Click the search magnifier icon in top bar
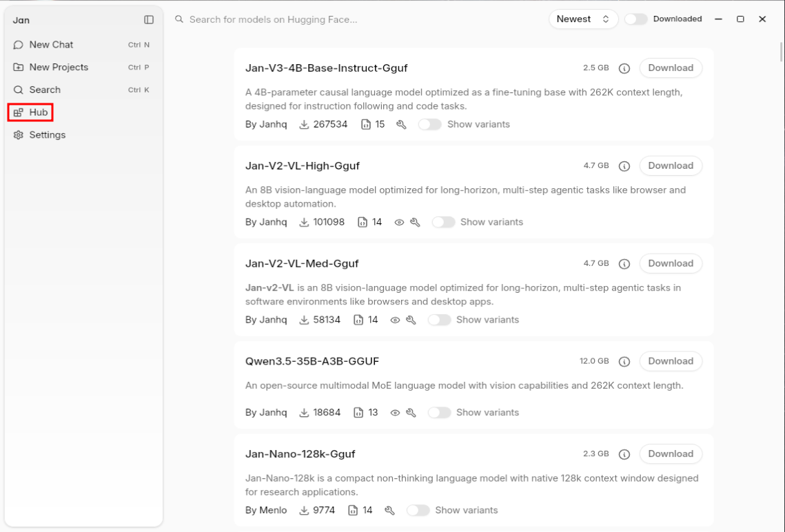785x532 pixels. pyautogui.click(x=179, y=19)
